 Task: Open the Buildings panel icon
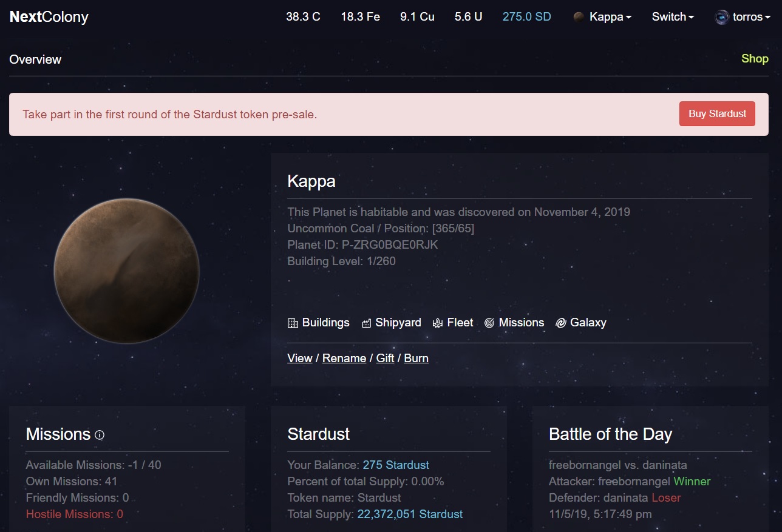pos(293,323)
